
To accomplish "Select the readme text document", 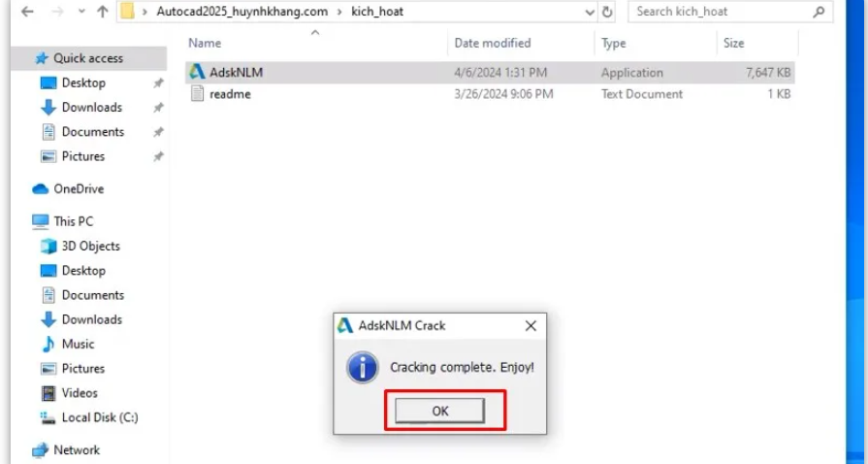I will point(230,94).
